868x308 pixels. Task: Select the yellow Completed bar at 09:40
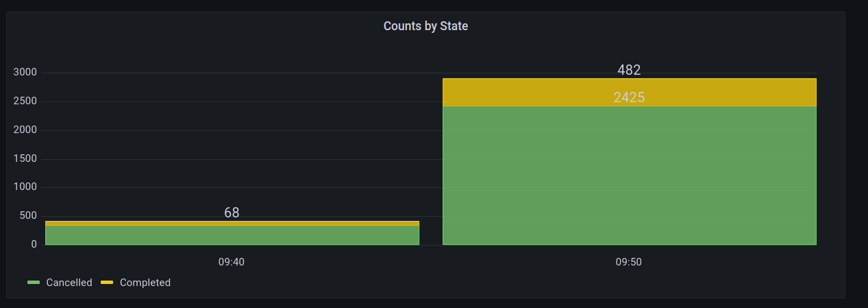232,224
